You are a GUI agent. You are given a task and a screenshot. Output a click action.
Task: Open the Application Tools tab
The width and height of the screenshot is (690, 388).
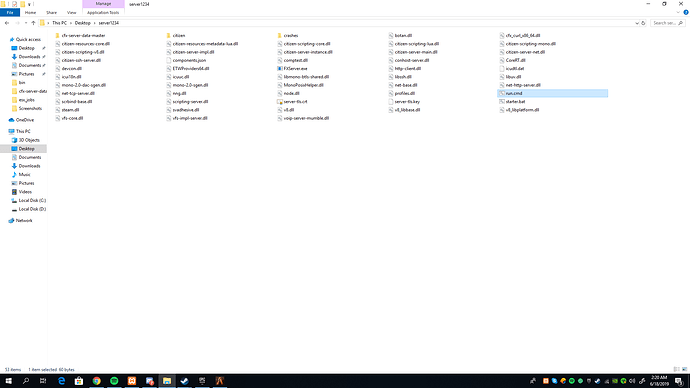coord(103,12)
